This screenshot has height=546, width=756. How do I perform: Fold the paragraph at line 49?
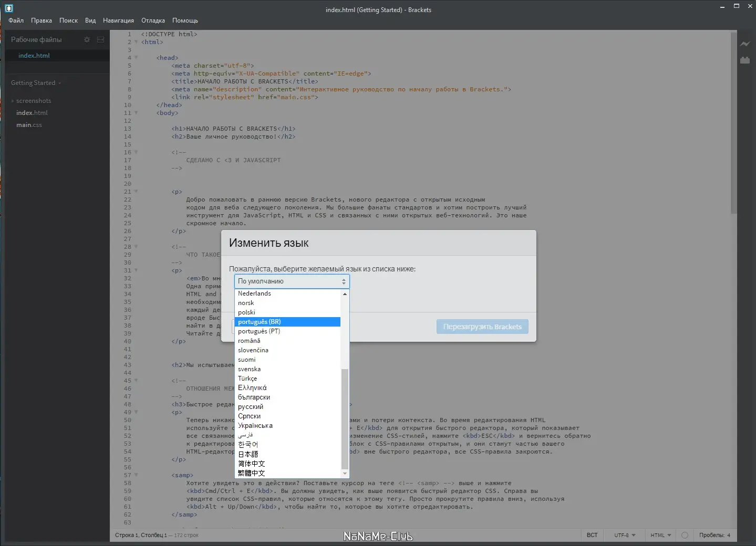(136, 412)
